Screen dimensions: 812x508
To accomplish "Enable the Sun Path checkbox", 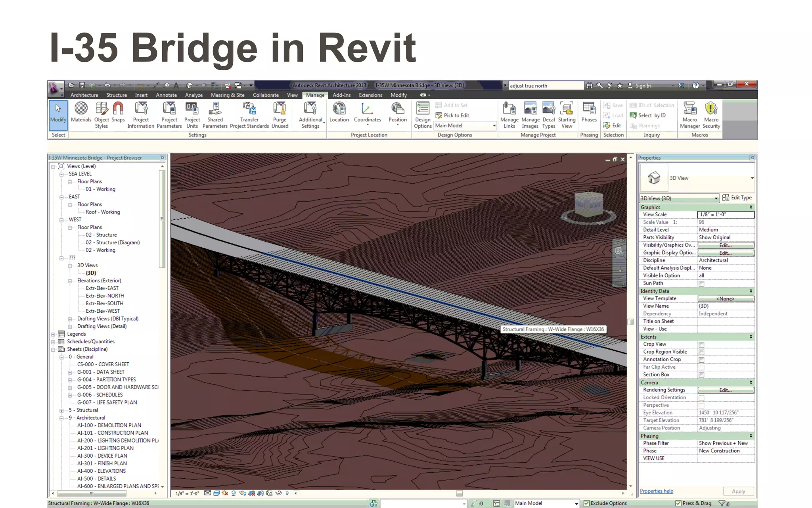I will 701,283.
